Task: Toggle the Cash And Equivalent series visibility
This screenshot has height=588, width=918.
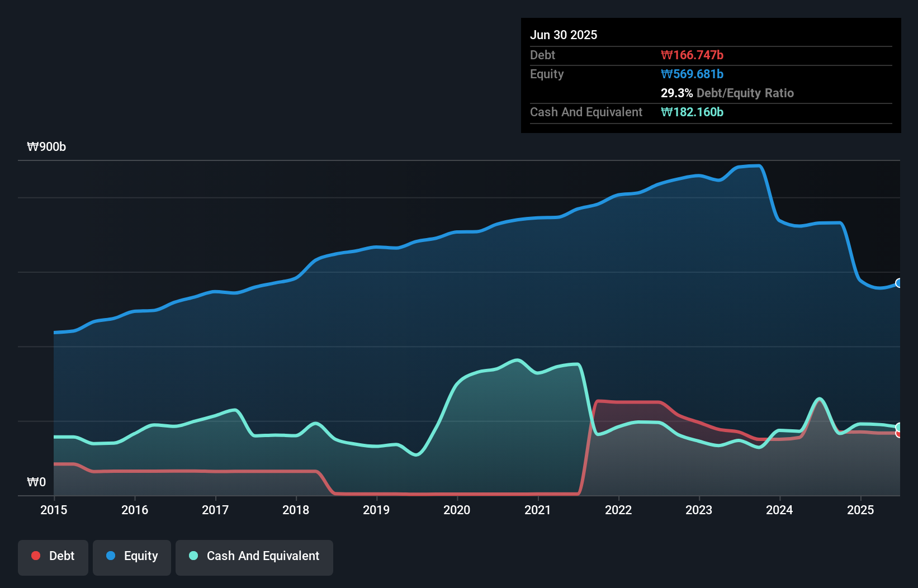Action: [x=254, y=557]
